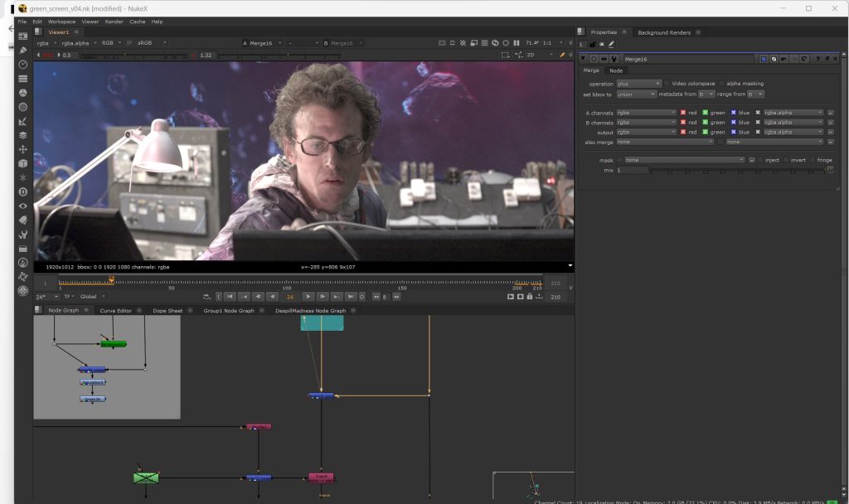Switch to the Node tab in Merge16 properties
This screenshot has height=504, width=849.
coord(616,71)
